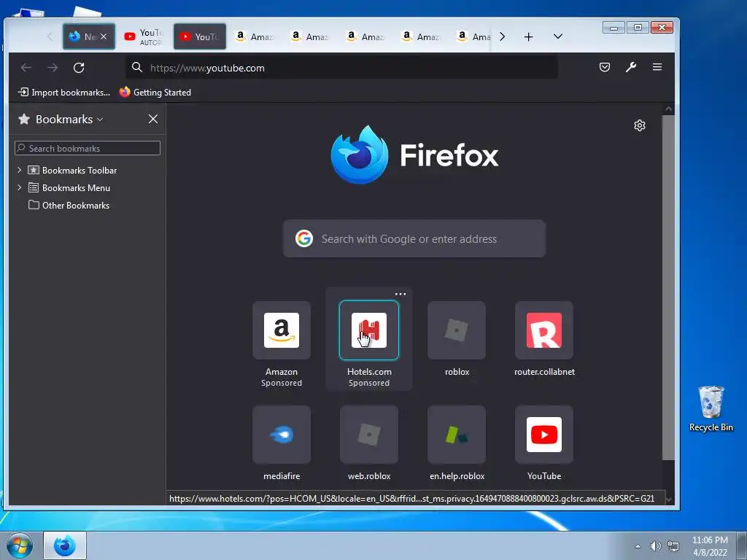The image size is (747, 560).
Task: Click the Save to Pocket icon
Action: coord(605,67)
